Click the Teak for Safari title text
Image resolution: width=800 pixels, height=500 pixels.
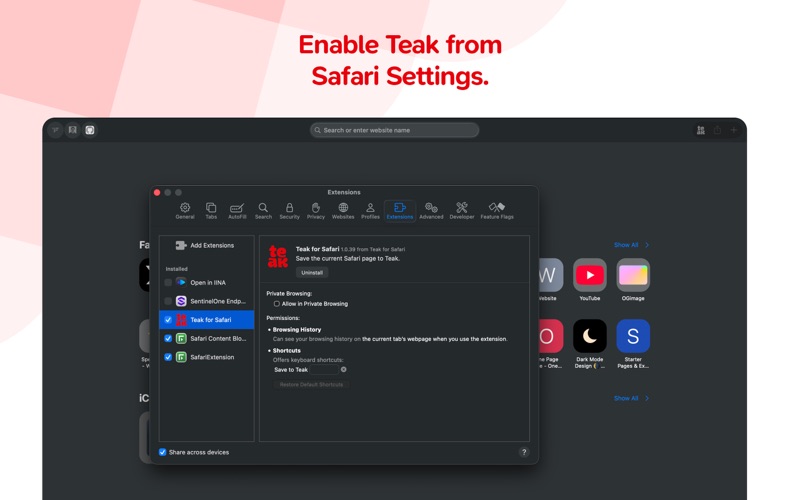coord(317,249)
